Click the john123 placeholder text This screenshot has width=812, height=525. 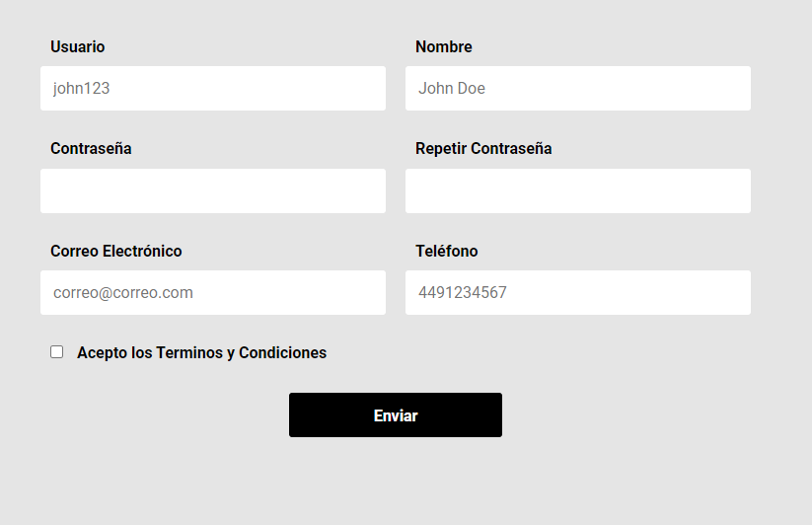coord(81,89)
